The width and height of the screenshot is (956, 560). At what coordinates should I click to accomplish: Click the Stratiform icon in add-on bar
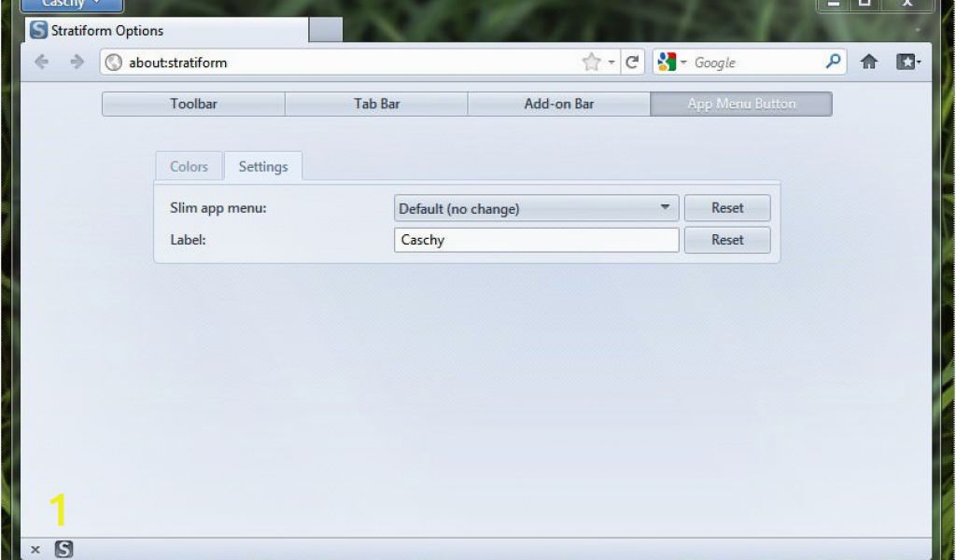coord(64,549)
